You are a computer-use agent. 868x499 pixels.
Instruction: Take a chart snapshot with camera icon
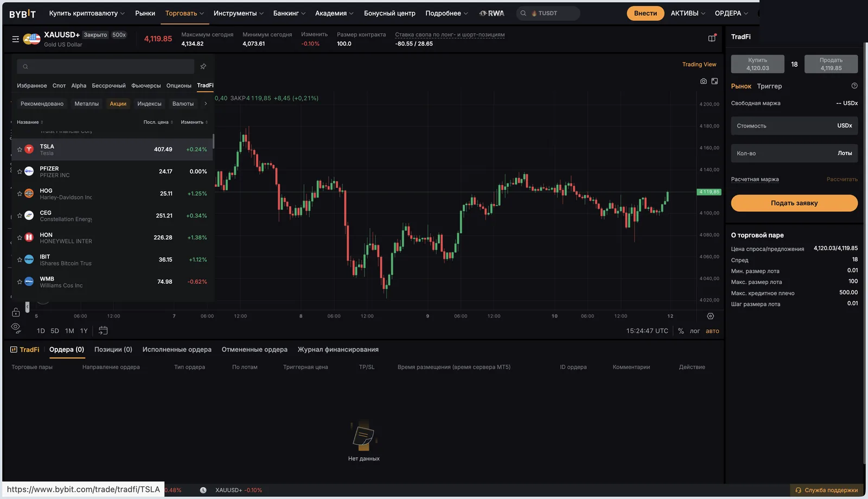tap(704, 81)
